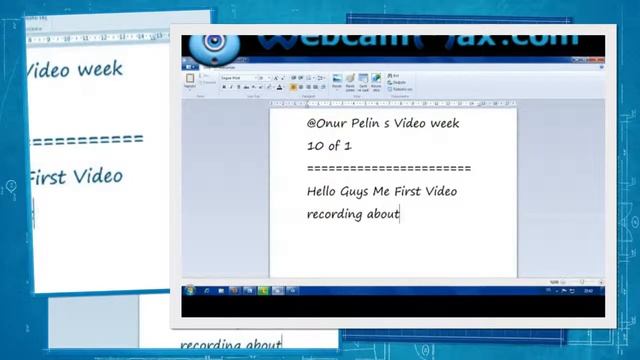Click Decrease indent in the paragraph group

click(294, 78)
